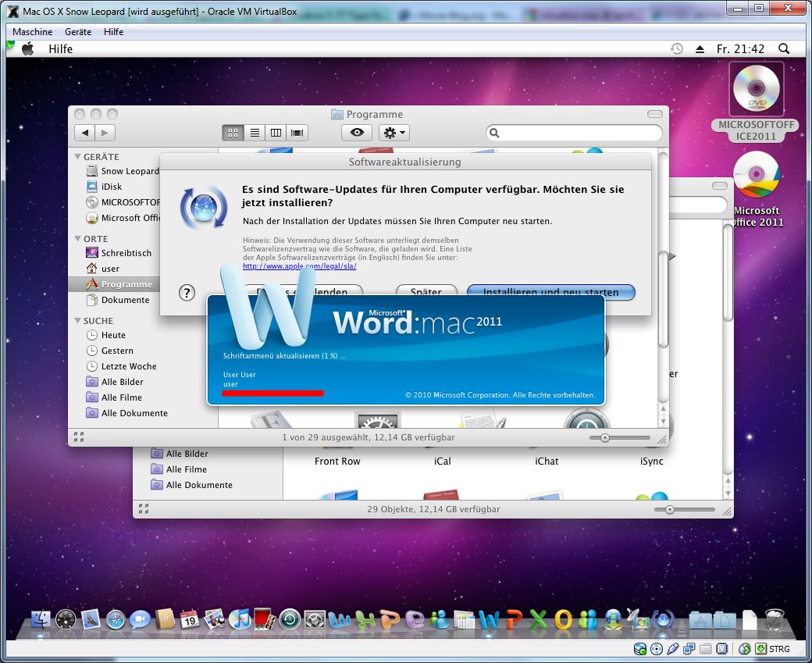The width and height of the screenshot is (812, 663).
Task: Open Remote Desktop Connection Dock icon
Action: [x=637, y=619]
